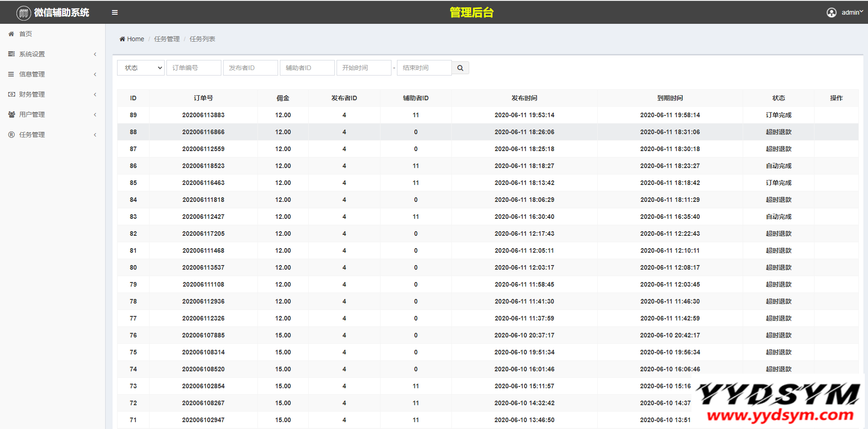868x429 pixels.
Task: Click the 开始时间 date field
Action: coord(364,68)
